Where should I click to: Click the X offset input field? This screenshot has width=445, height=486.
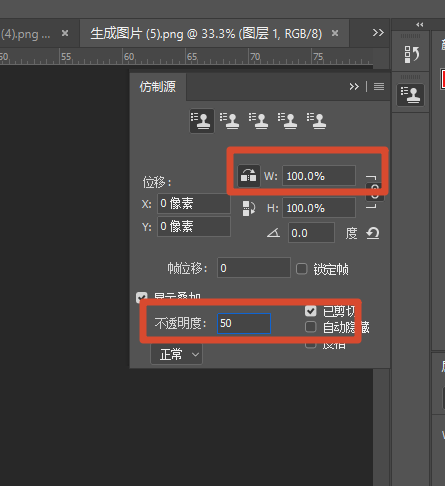pyautogui.click(x=194, y=203)
